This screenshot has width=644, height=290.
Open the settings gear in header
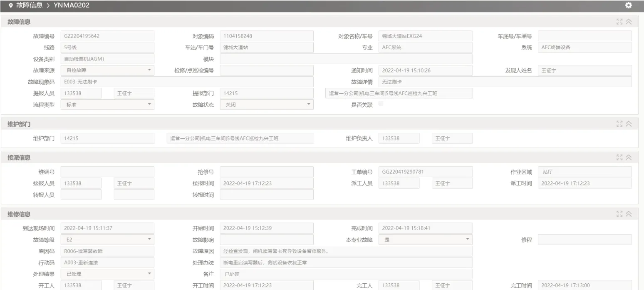coord(628,5)
